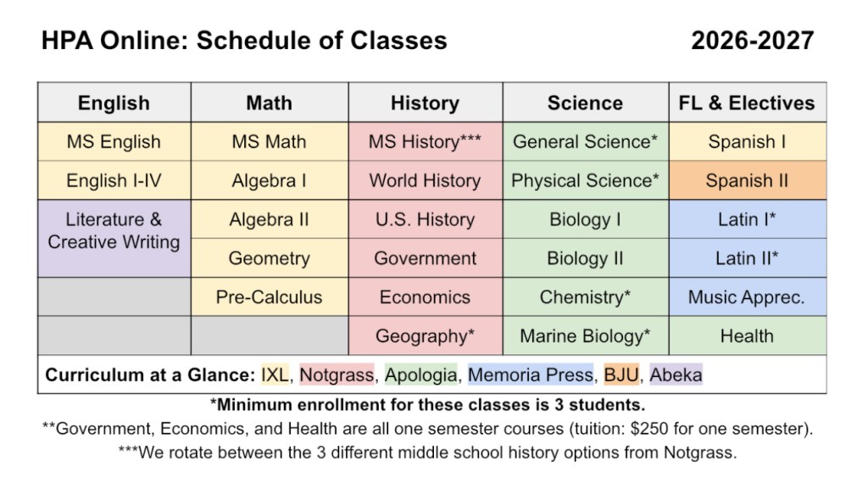Screen dimensions: 868x478
Task: Click the Algebra I cell
Action: pos(269,181)
